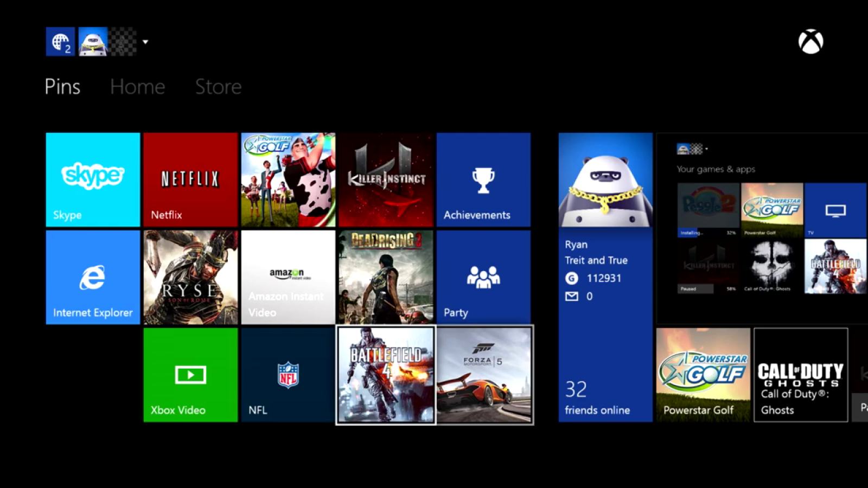Screen dimensions: 868x488
Task: Expand the small profile arrow above Your games & apps
Action: tap(706, 149)
